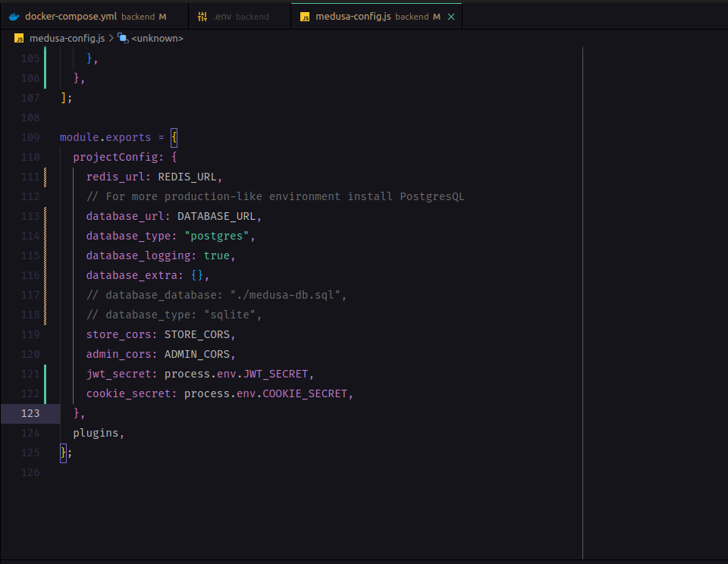Click the 'redis_url' property
This screenshot has width=728, height=564.
click(115, 177)
